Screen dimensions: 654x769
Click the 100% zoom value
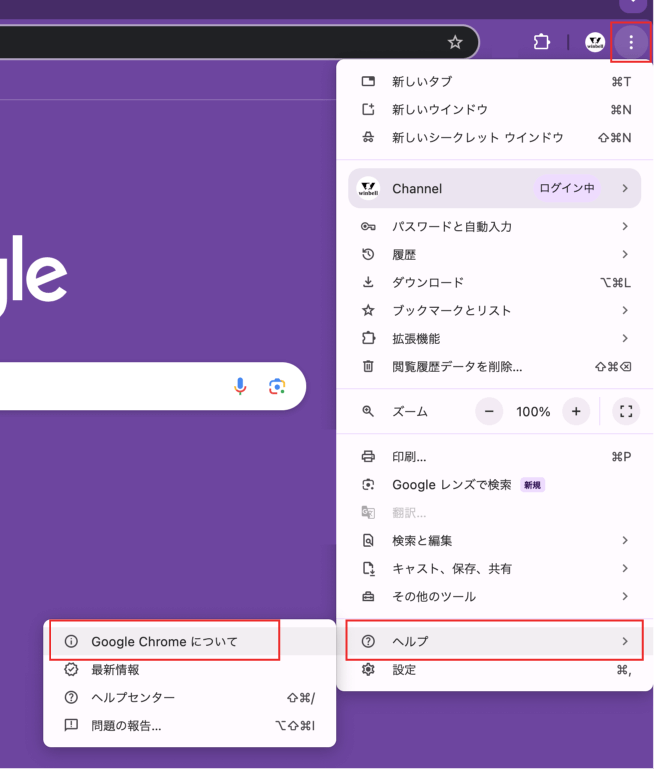pos(533,411)
